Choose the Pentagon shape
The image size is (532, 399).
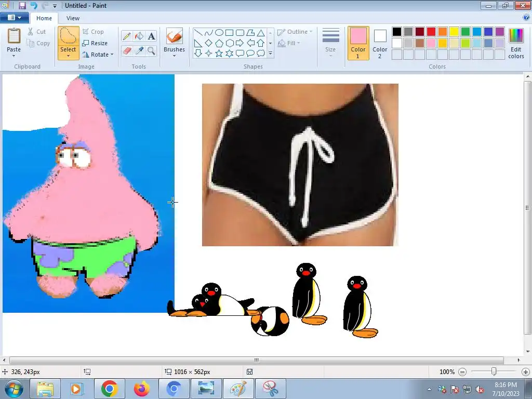pos(219,43)
